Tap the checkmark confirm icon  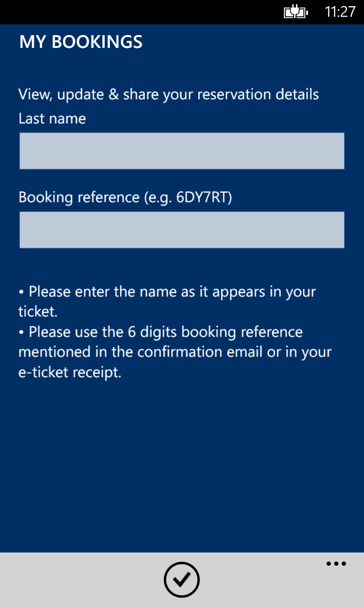182,579
